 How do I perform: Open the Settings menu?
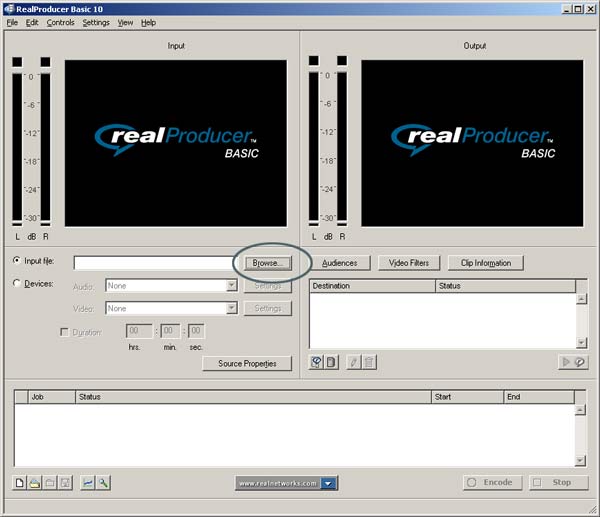[x=96, y=23]
